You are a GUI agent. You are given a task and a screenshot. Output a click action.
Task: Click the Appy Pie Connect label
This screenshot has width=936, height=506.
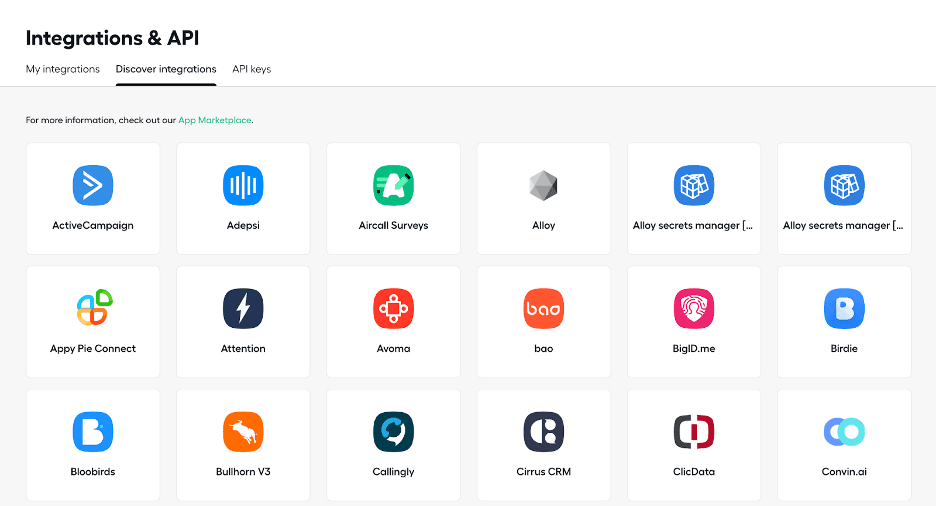click(93, 348)
